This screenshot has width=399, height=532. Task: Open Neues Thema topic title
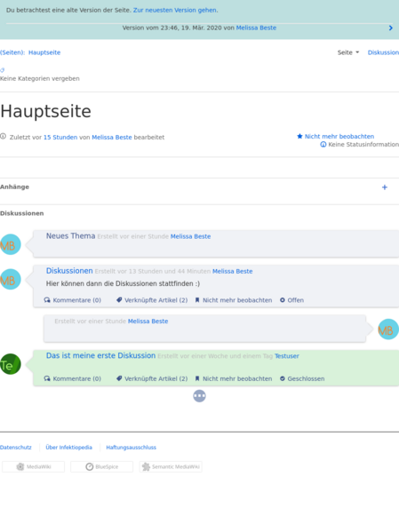coord(70,236)
